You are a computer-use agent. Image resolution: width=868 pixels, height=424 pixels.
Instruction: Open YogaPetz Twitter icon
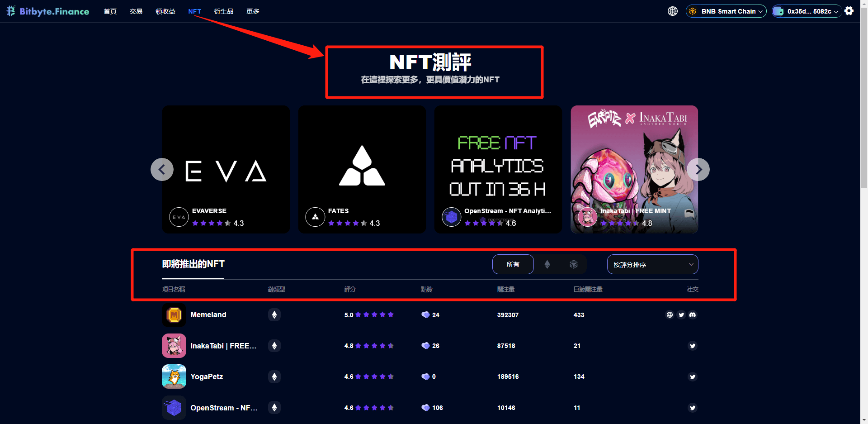point(692,377)
